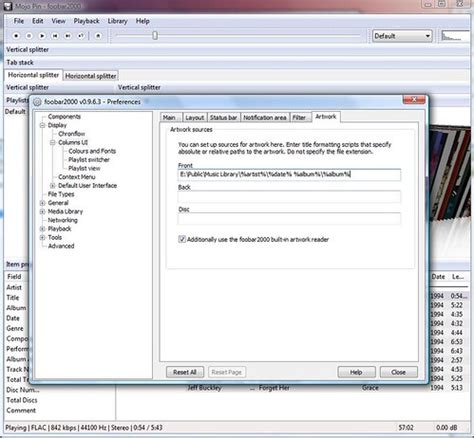Click the Pause playback toolbar button
The height and width of the screenshot is (438, 474).
(x=29, y=36)
